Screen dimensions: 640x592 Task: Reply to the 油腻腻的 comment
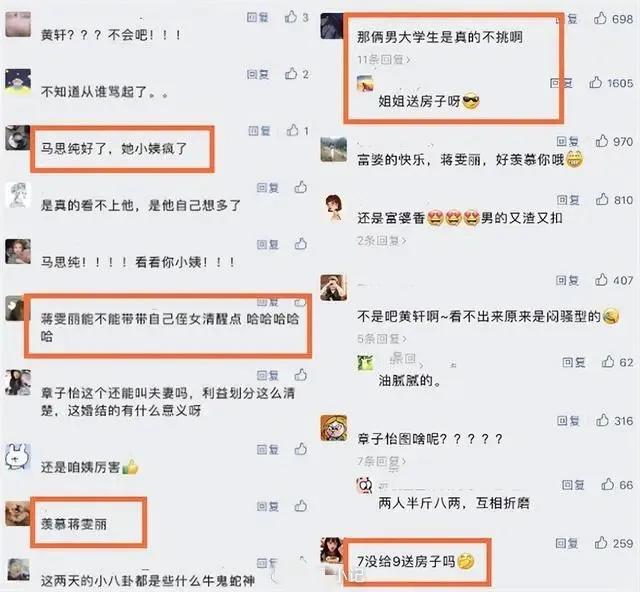574,362
